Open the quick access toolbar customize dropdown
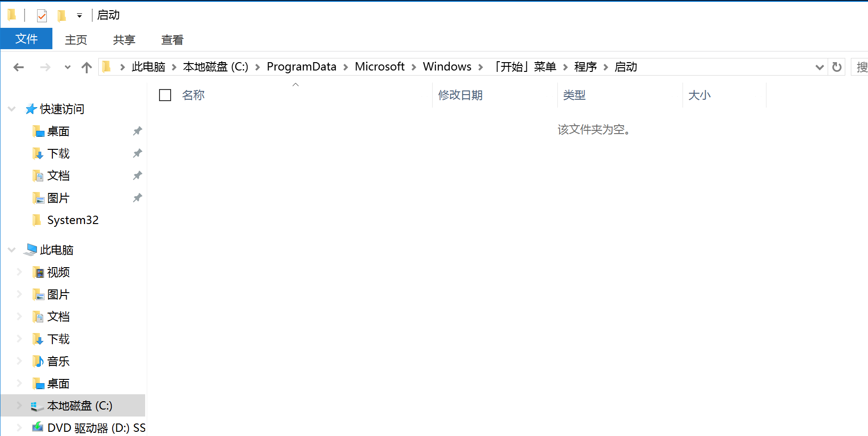Viewport: 868px width, 436px height. pyautogui.click(x=79, y=15)
